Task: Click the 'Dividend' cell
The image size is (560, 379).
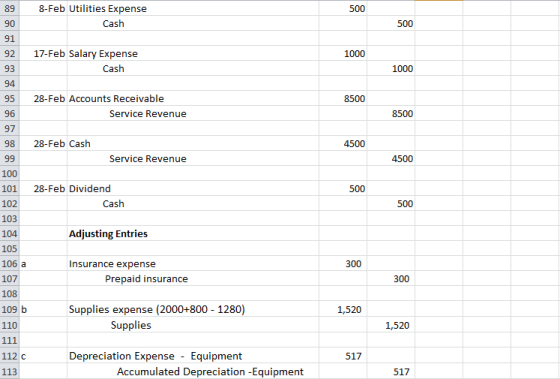Action: click(x=193, y=188)
